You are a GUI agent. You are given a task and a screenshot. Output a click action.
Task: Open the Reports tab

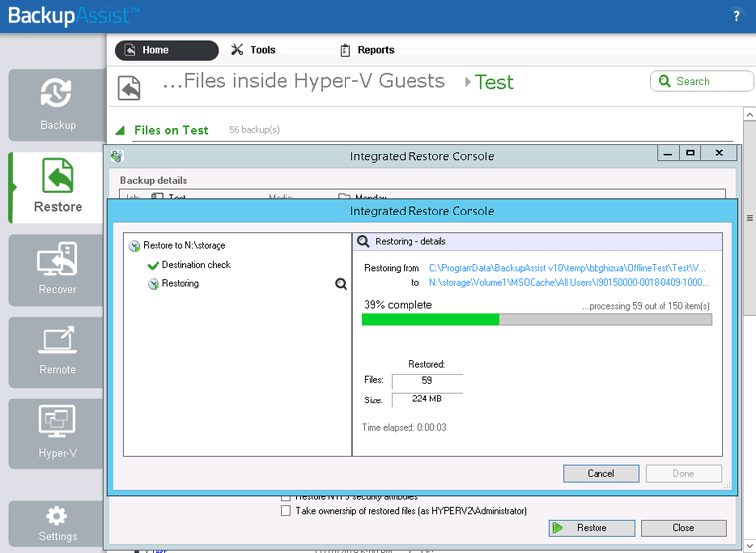click(367, 50)
